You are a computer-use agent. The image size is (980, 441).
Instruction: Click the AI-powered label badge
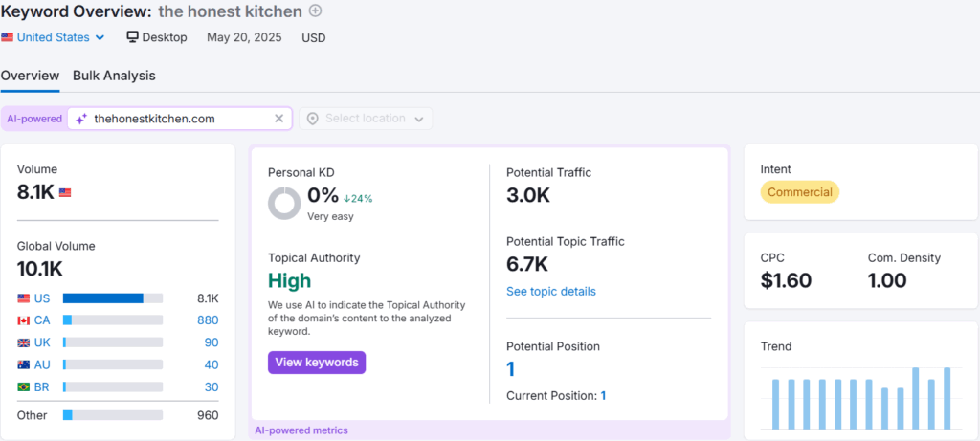point(34,119)
